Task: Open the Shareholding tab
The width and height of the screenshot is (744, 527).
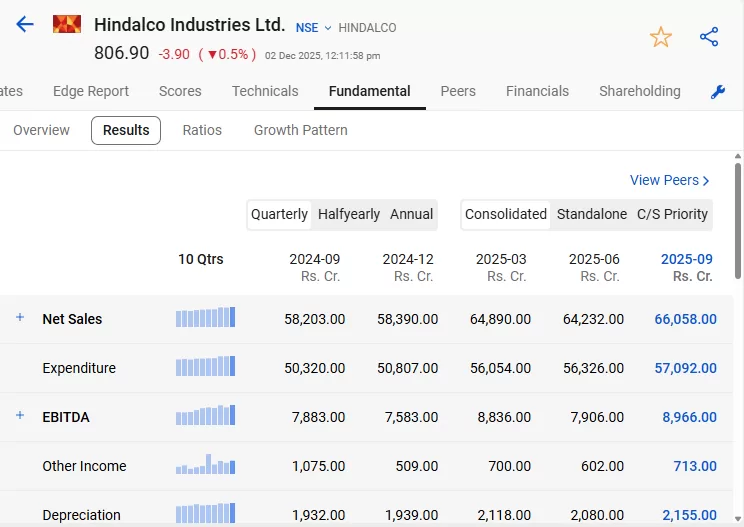Action: (640, 91)
